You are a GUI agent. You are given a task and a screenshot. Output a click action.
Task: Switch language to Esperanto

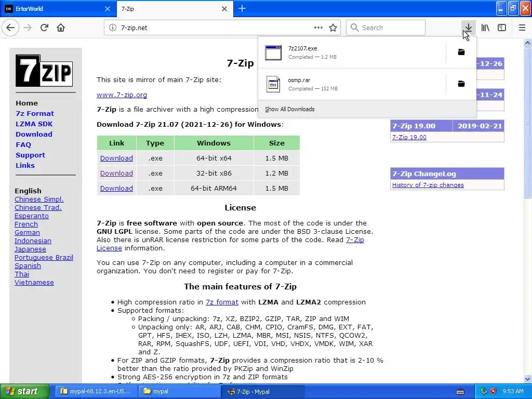coord(32,216)
